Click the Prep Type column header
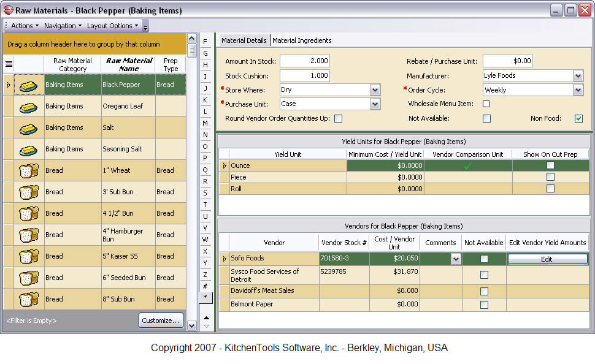595x364 pixels. [x=171, y=64]
